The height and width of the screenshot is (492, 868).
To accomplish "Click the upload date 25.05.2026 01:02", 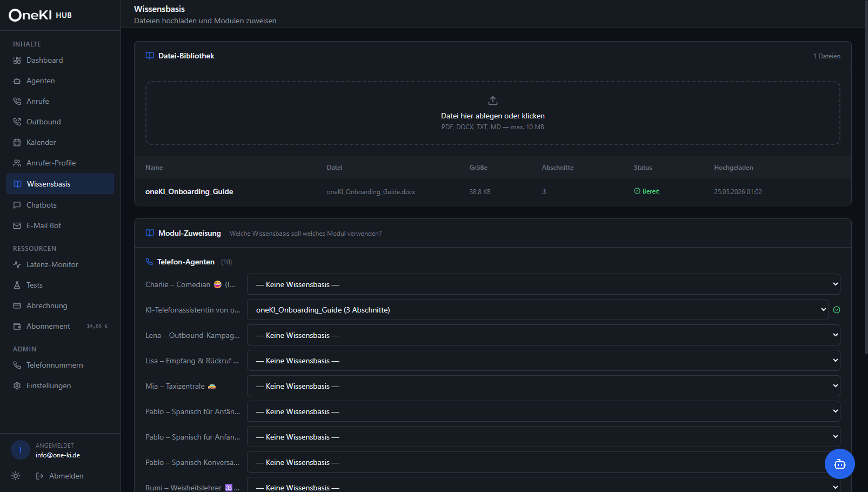I will coord(738,192).
